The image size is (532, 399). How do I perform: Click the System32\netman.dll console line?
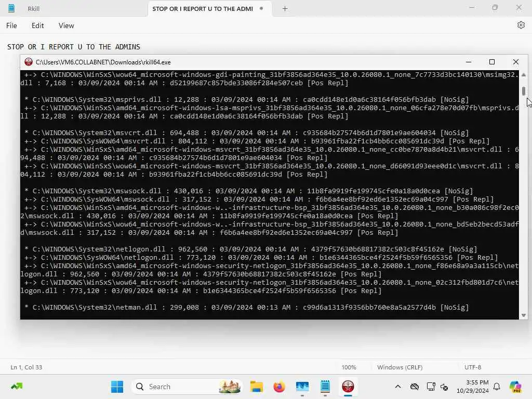pos(247,308)
